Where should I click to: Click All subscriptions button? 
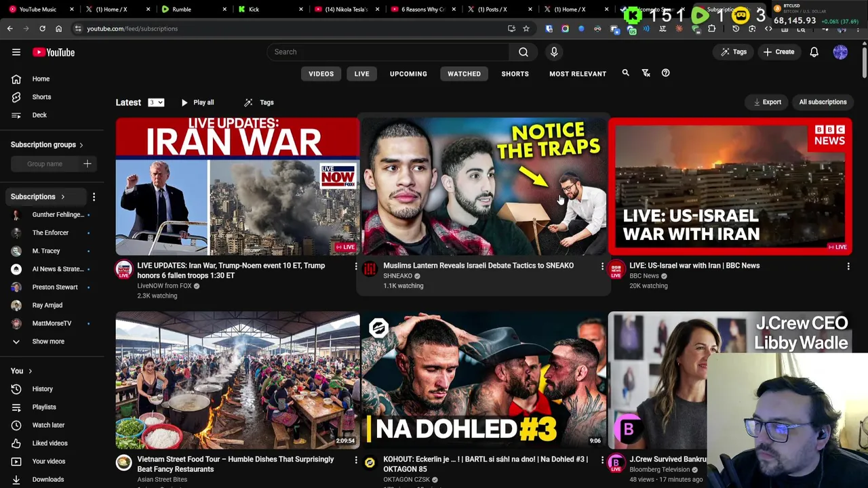tap(823, 102)
